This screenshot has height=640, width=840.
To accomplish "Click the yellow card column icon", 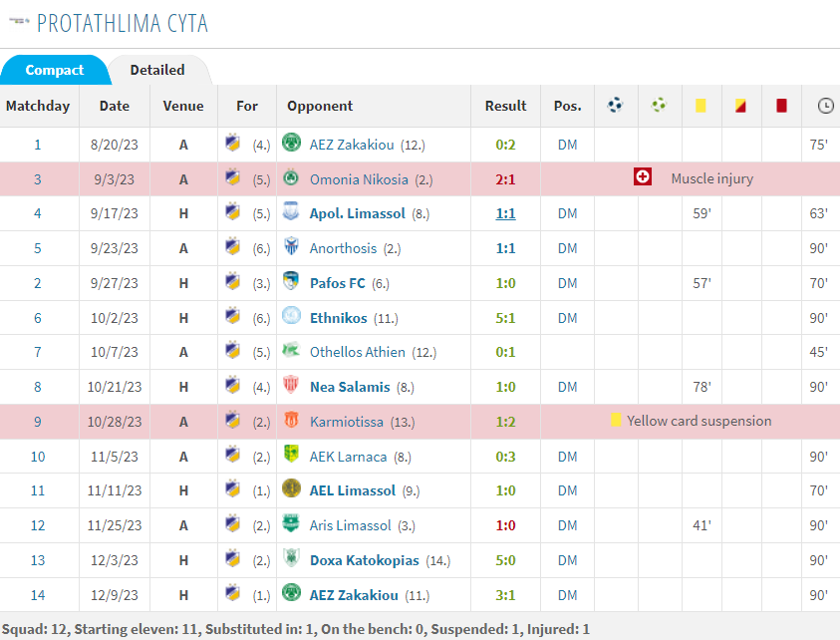I will (700, 105).
